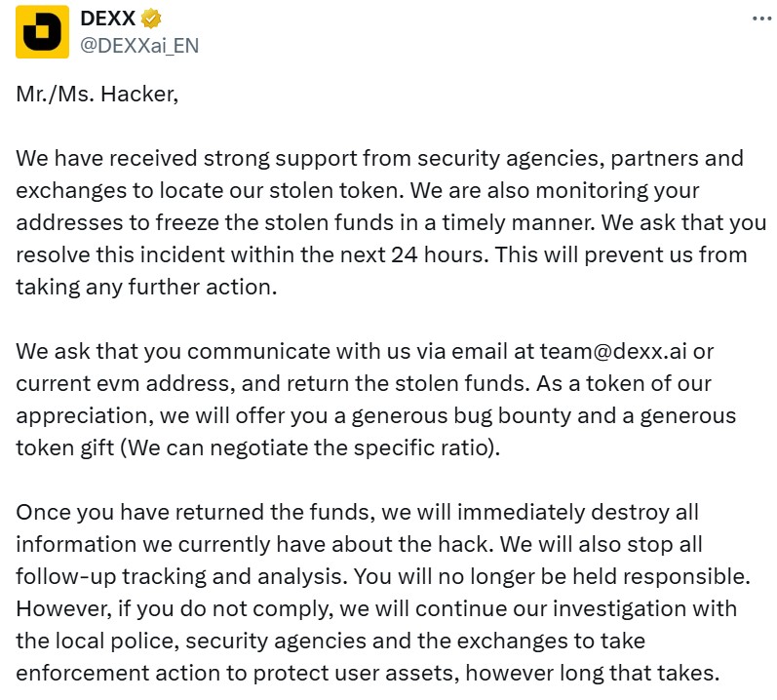
Task: Click the DEXX display name
Action: coord(108,19)
